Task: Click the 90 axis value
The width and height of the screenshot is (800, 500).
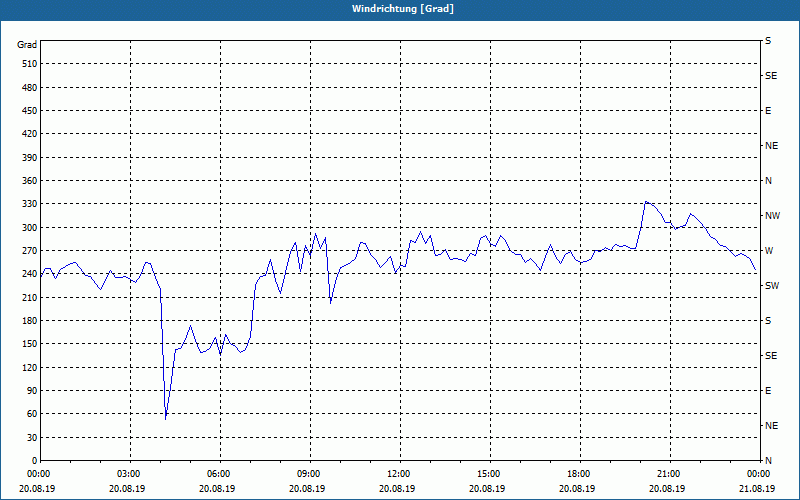Action: tap(32, 391)
